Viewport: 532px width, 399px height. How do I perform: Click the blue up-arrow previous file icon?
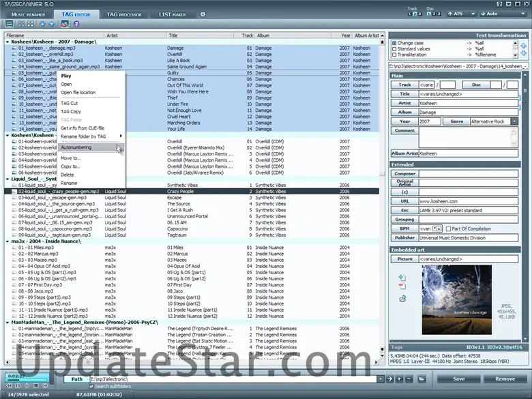click(52, 24)
